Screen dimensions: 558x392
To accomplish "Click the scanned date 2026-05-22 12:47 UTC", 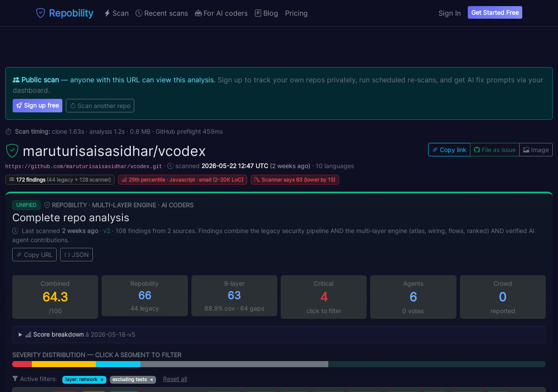I will pos(235,166).
